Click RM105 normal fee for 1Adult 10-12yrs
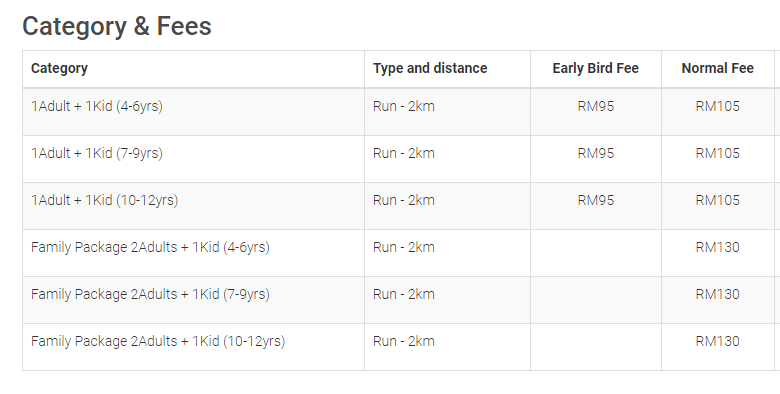Image resolution: width=780 pixels, height=394 pixels. pos(717,200)
